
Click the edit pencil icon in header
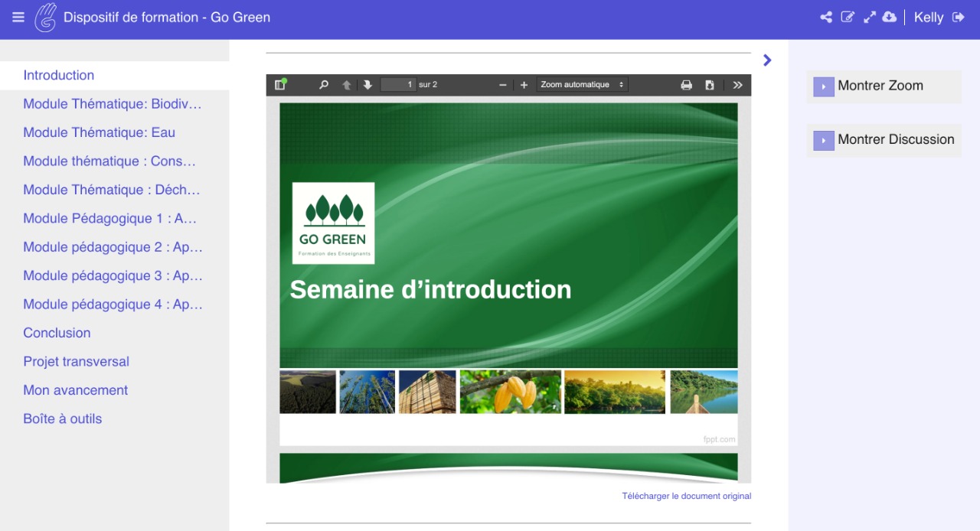tap(848, 17)
